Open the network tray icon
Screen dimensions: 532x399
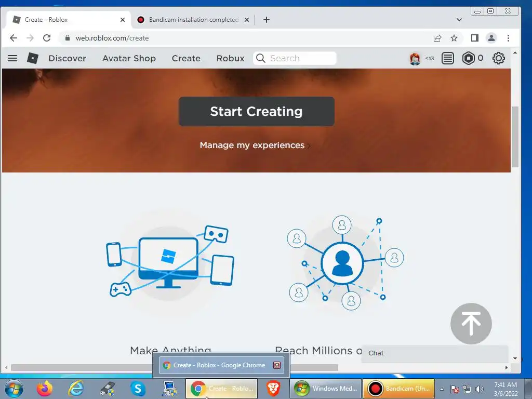click(467, 389)
